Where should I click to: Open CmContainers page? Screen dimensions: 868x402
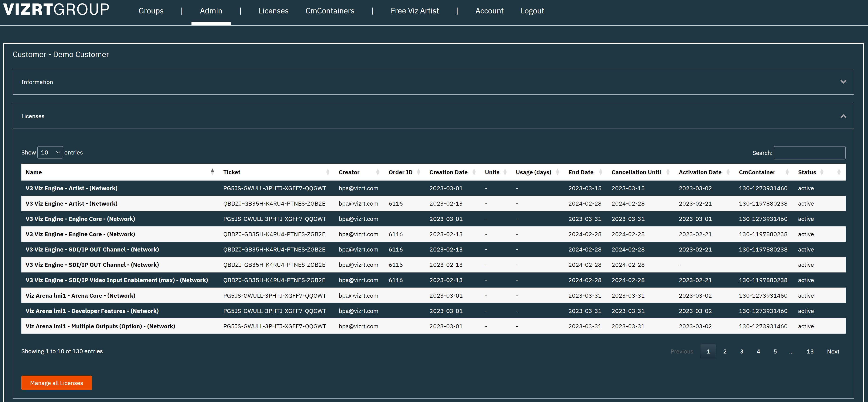pyautogui.click(x=330, y=11)
